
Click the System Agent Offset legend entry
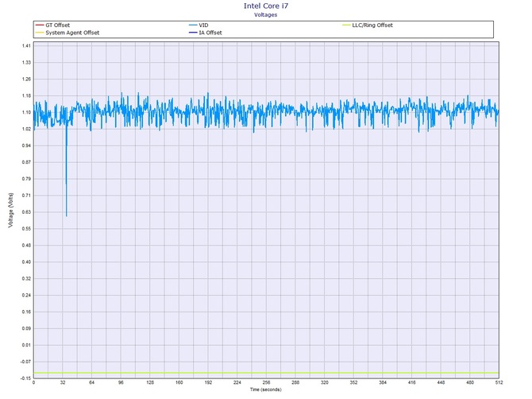[x=67, y=33]
